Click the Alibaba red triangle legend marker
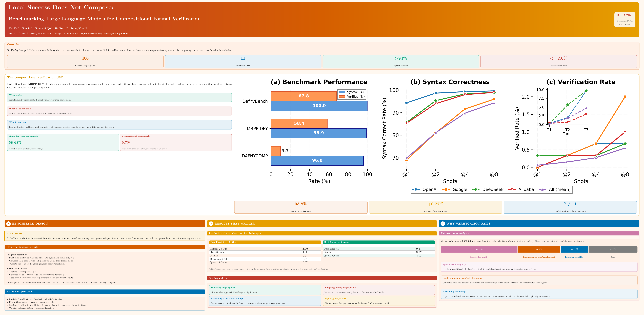 click(x=512, y=190)
